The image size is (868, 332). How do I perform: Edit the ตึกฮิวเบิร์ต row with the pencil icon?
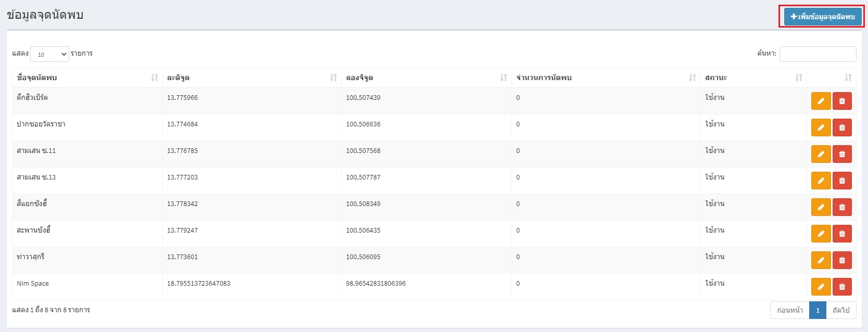click(821, 101)
